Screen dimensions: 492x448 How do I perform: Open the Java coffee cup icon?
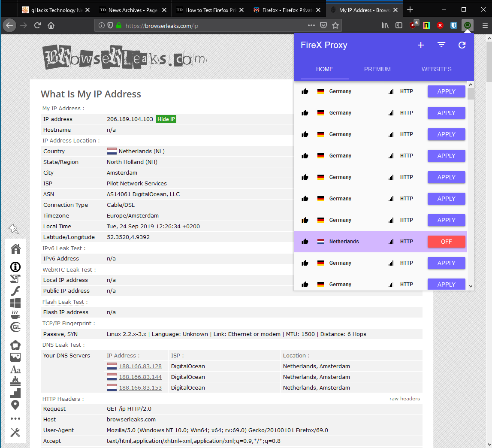15,315
